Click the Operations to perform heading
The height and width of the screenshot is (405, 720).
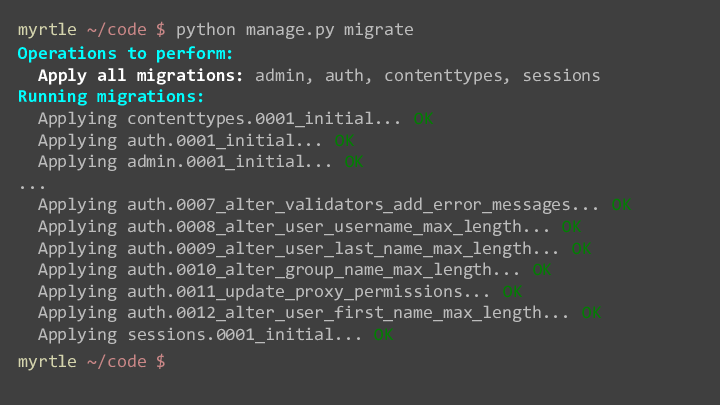click(125, 54)
